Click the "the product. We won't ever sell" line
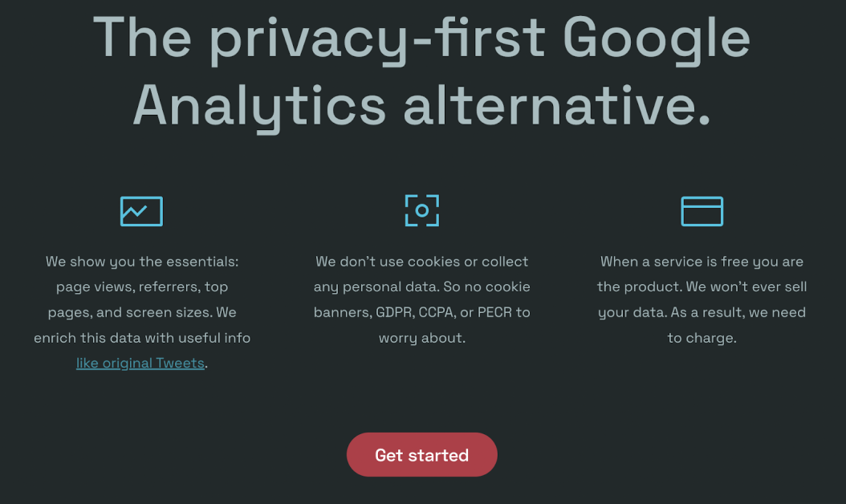Screen dimensions: 846x504 pos(702,287)
